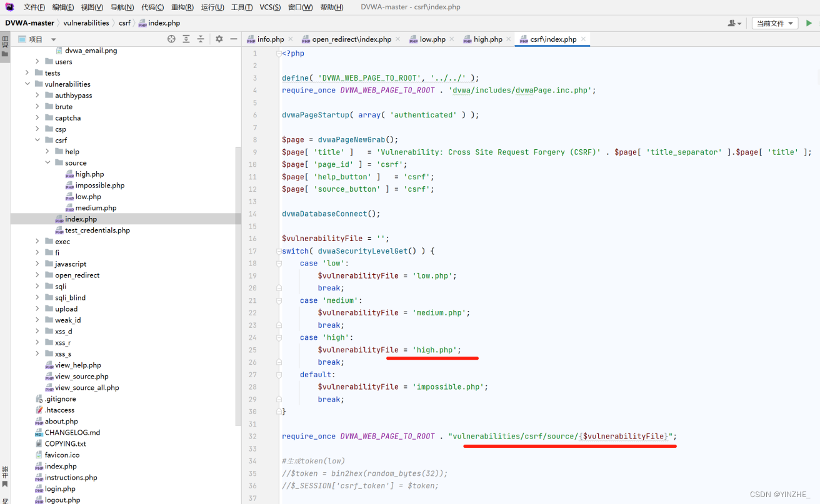This screenshot has width=820, height=504.
Task: Open the 工具(T) menu
Action: tap(242, 7)
